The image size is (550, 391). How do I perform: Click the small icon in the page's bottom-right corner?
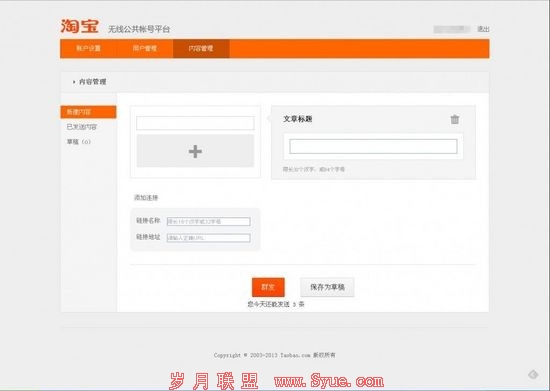[533, 374]
